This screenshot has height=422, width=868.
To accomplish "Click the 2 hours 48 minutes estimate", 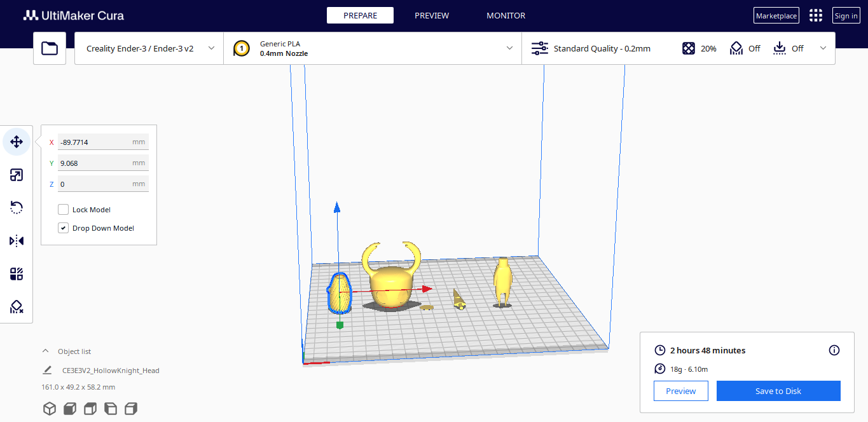I will [708, 350].
